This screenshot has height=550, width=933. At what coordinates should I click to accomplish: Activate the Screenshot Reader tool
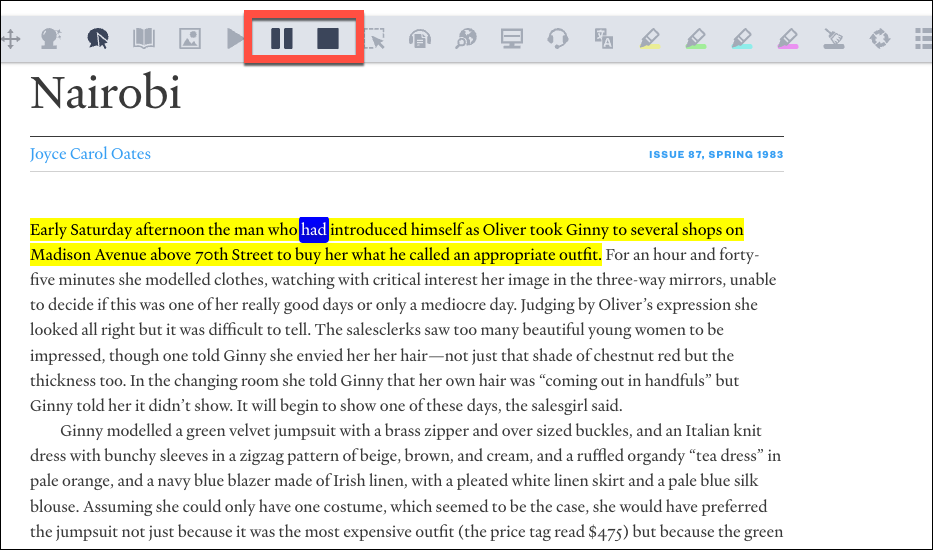click(374, 39)
